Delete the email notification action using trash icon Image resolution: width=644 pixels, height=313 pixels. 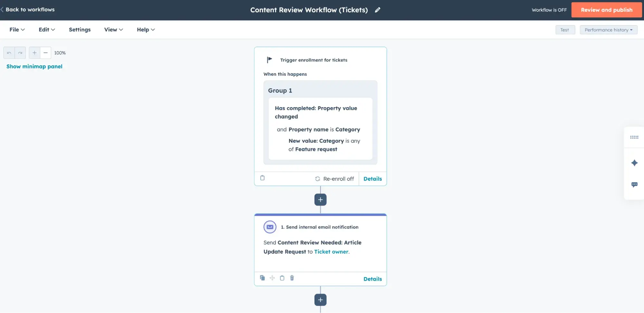click(292, 278)
